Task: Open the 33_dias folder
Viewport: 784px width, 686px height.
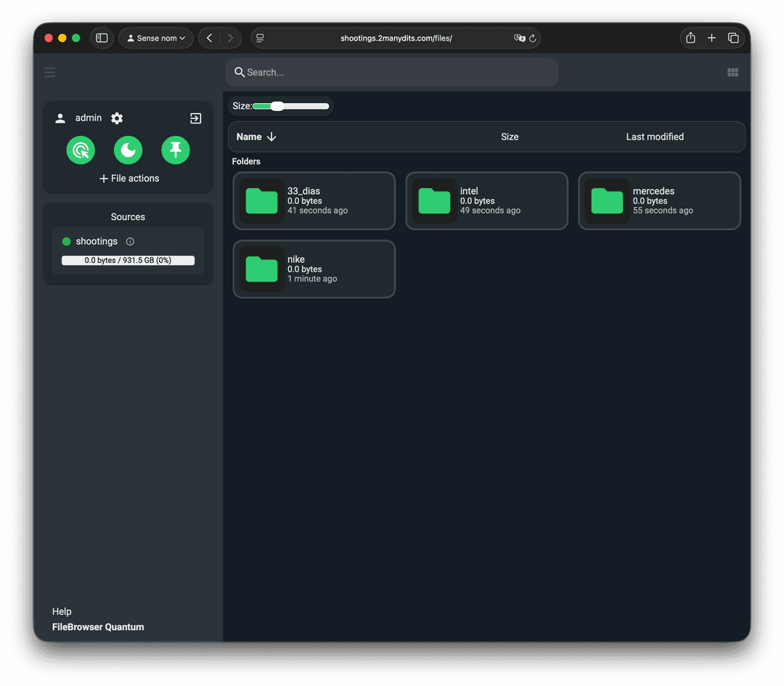Action: click(x=314, y=200)
